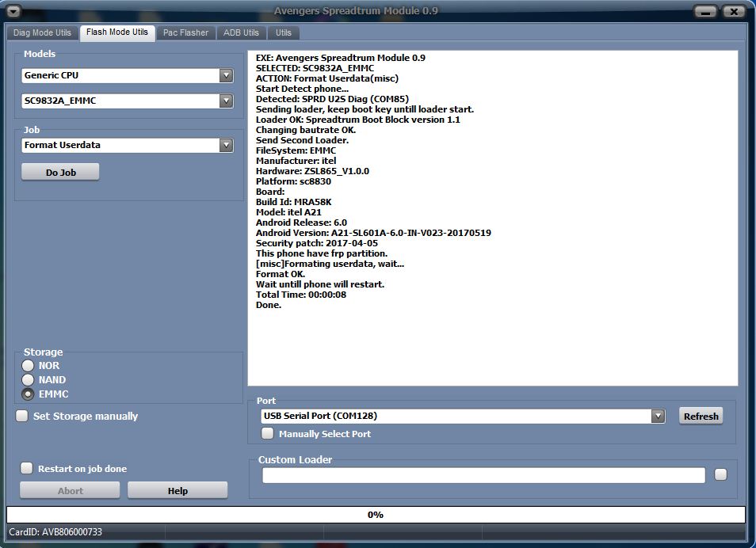
Task: Click the 0% progress bar
Action: tap(376, 515)
